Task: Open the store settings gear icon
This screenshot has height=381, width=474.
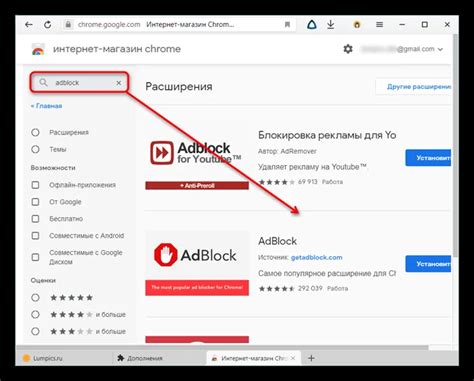Action: pyautogui.click(x=348, y=49)
